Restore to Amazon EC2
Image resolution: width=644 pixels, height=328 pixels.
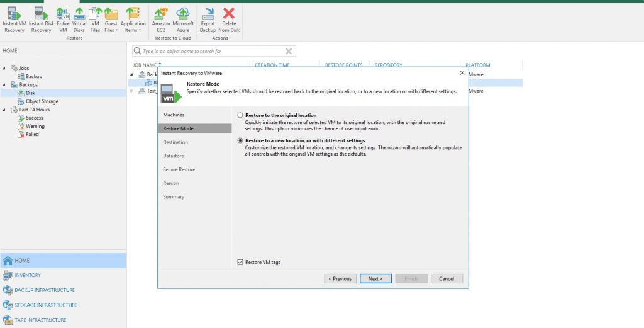coord(161,20)
